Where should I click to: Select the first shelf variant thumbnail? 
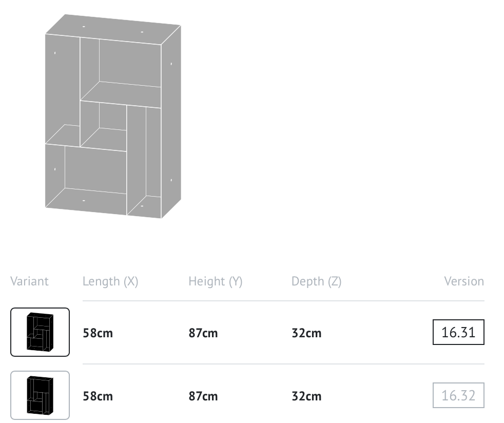click(40, 332)
